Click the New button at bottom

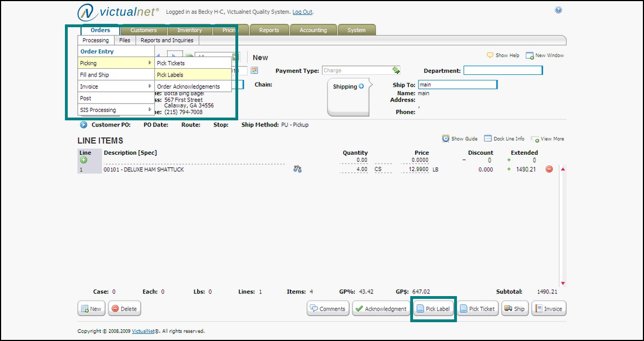91,309
